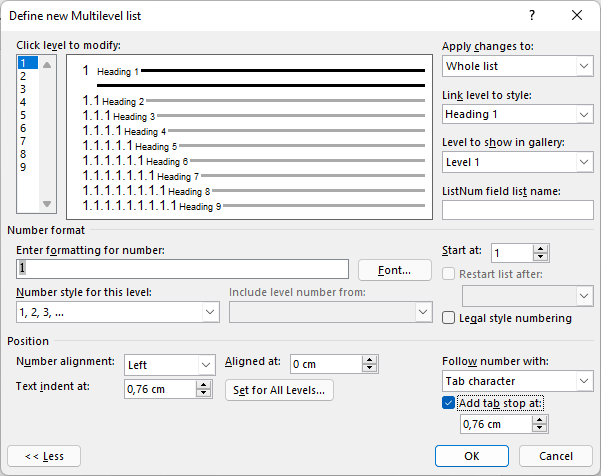The width and height of the screenshot is (601, 476).
Task: Click the level list scroll down arrow
Action: pyautogui.click(x=47, y=204)
